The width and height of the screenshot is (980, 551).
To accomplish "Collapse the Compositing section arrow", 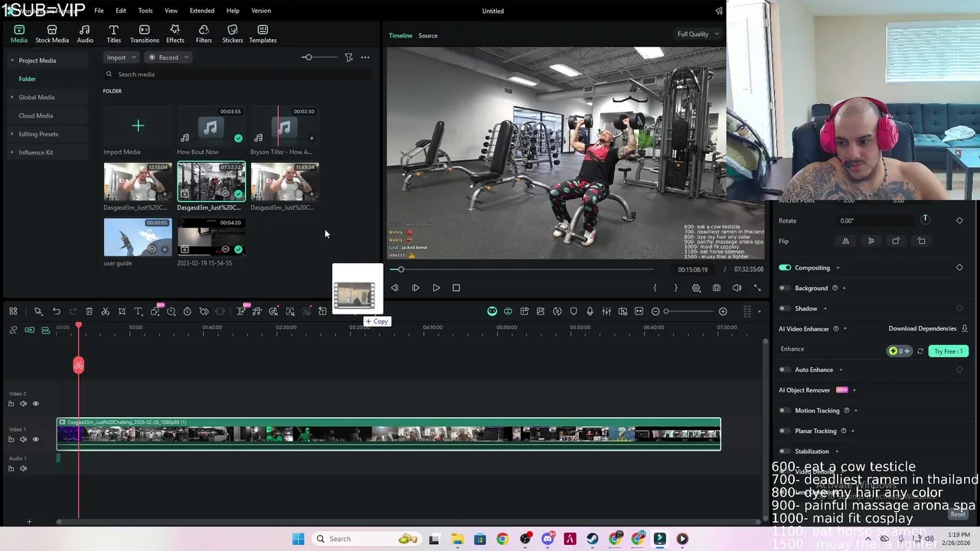I will (x=838, y=268).
